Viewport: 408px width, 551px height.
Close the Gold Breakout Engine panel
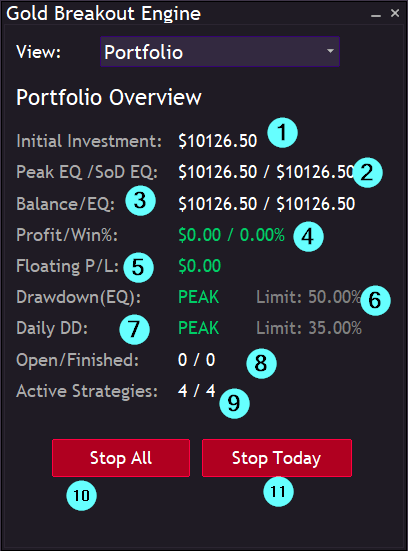(395, 13)
